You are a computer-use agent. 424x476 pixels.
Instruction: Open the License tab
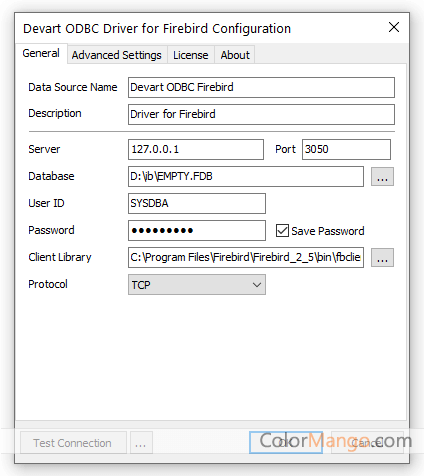(x=191, y=55)
